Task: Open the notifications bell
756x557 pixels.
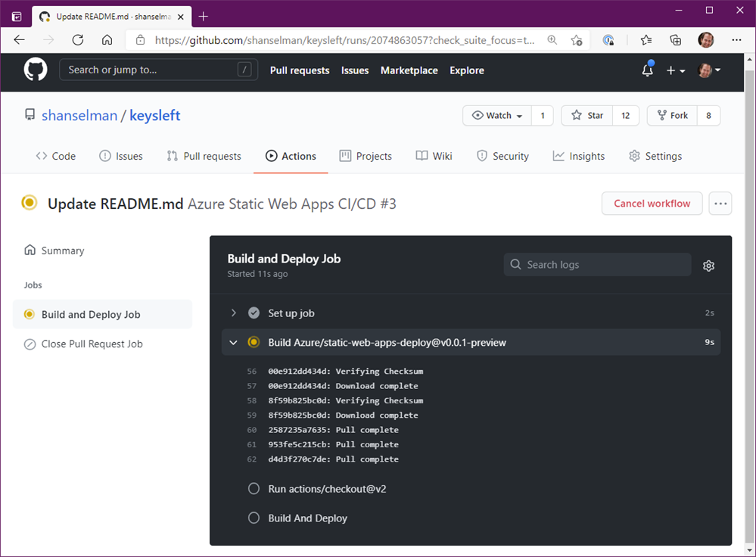Action: 648,70
